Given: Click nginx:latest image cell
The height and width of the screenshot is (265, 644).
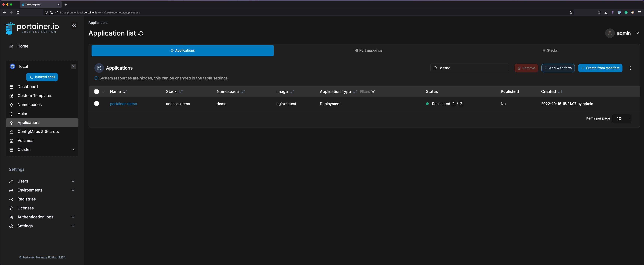Looking at the screenshot, I should [286, 104].
